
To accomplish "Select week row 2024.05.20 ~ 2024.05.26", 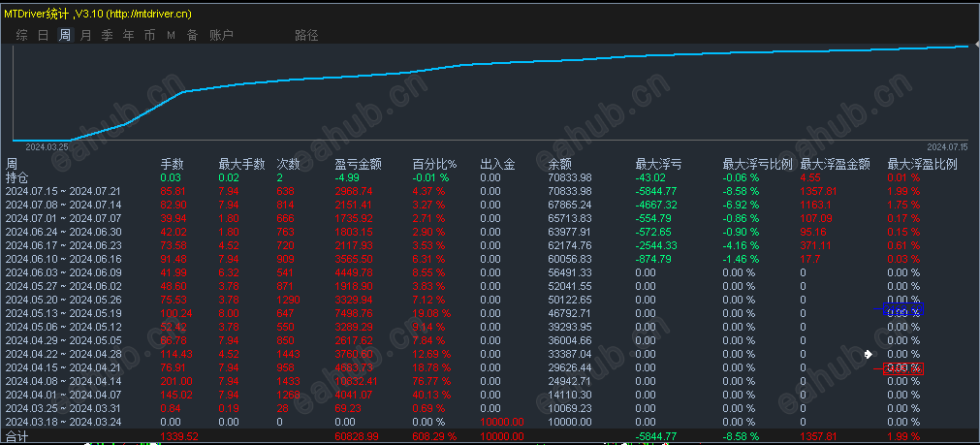I will 62,300.
